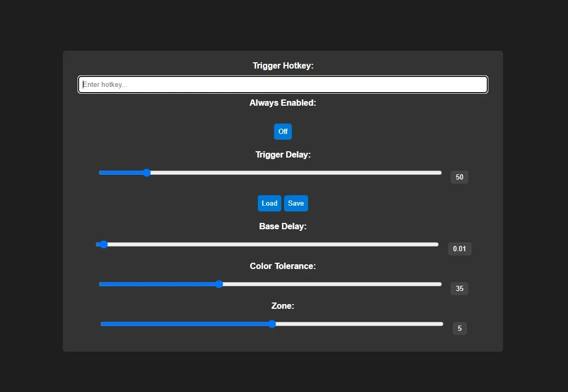Click the Color Tolerance label
Screen dimensions: 568x392
pos(282,266)
